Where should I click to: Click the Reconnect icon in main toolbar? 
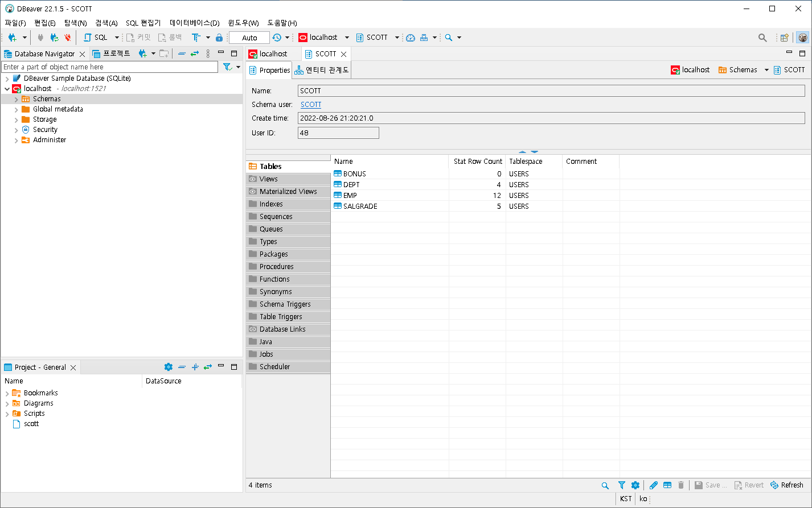point(54,38)
